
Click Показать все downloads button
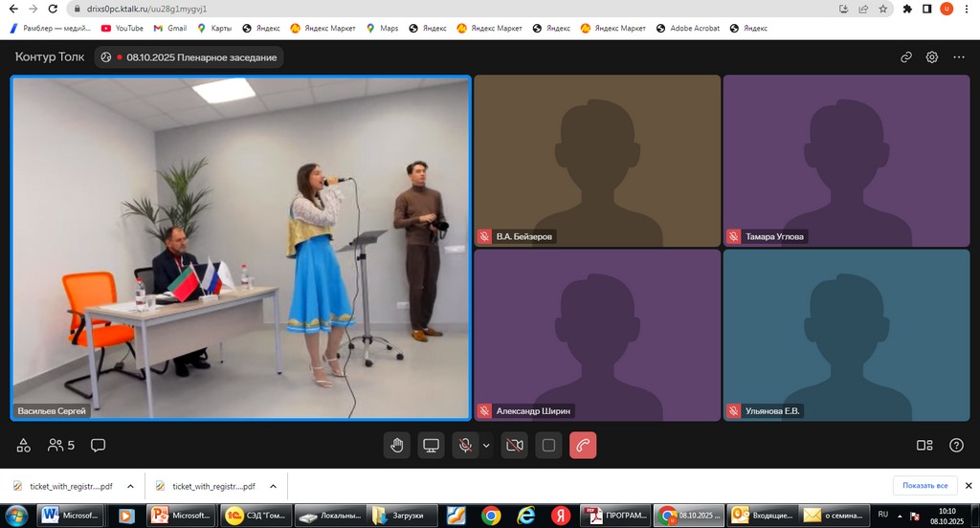coord(924,486)
